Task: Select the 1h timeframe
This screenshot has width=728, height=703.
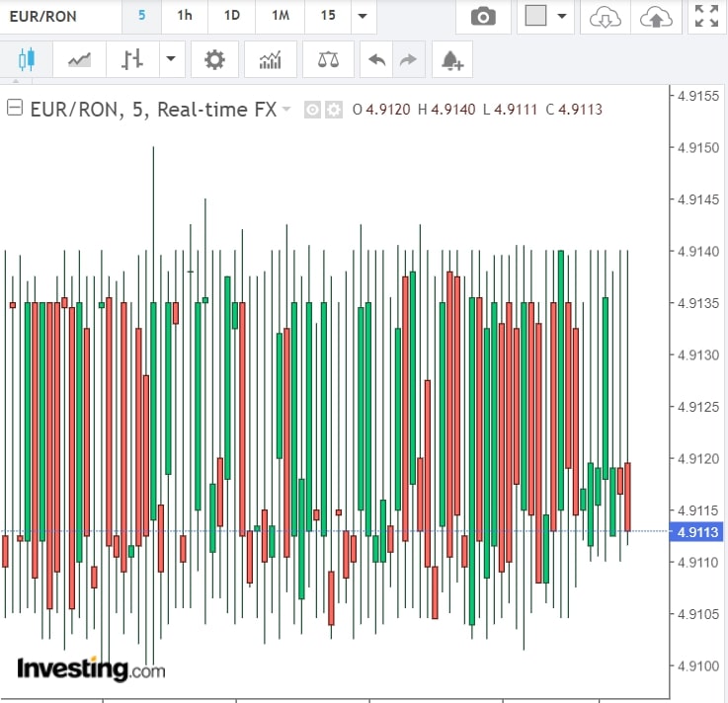Action: click(185, 17)
